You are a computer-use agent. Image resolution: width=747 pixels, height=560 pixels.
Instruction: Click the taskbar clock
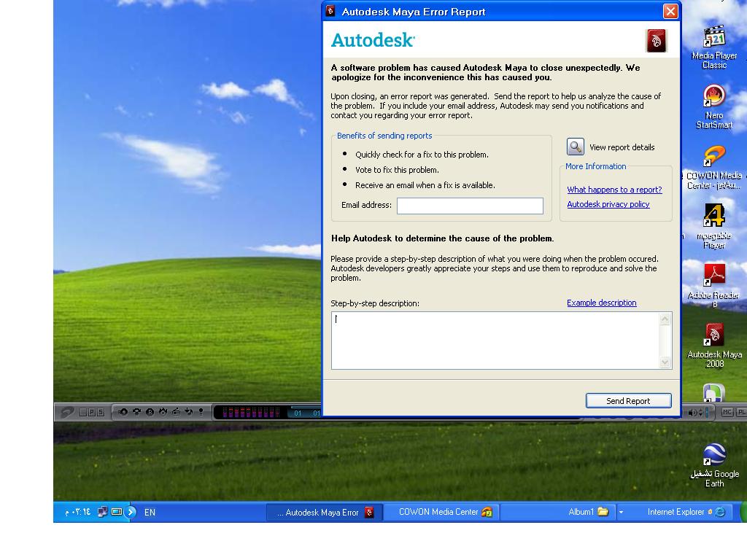tap(78, 513)
